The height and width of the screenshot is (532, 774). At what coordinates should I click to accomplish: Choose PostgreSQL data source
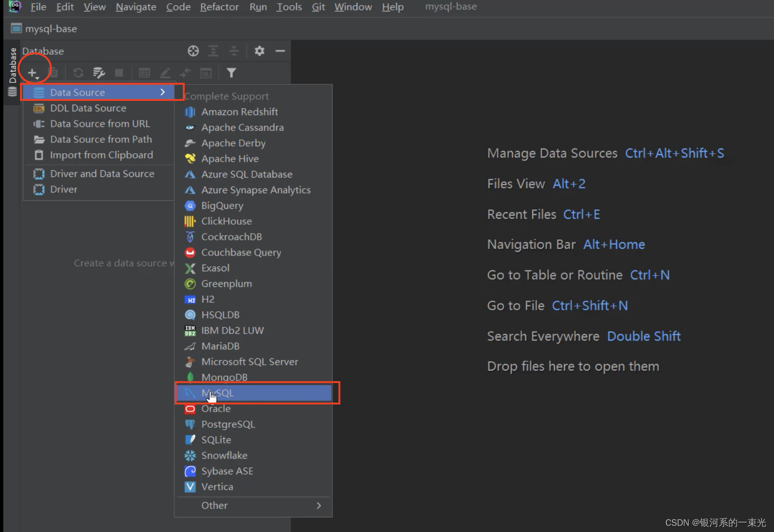tap(254, 424)
